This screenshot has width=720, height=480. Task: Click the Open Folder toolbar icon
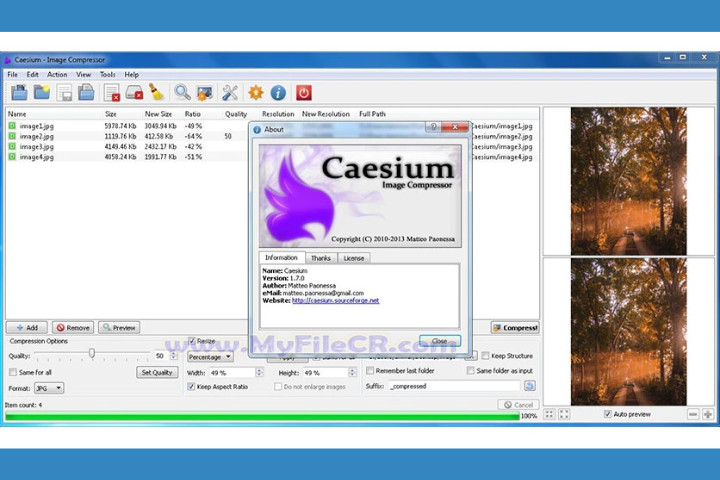click(x=42, y=93)
